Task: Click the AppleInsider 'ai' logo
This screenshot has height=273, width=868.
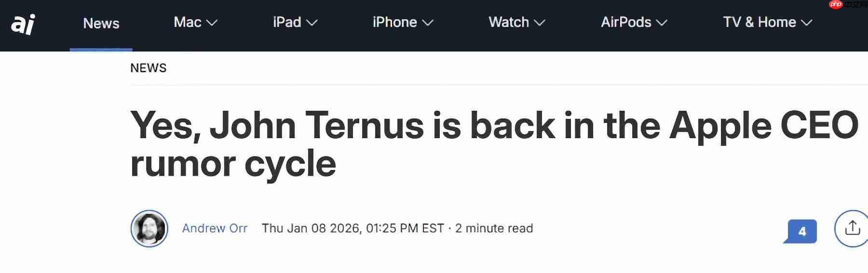Action: pyautogui.click(x=23, y=24)
